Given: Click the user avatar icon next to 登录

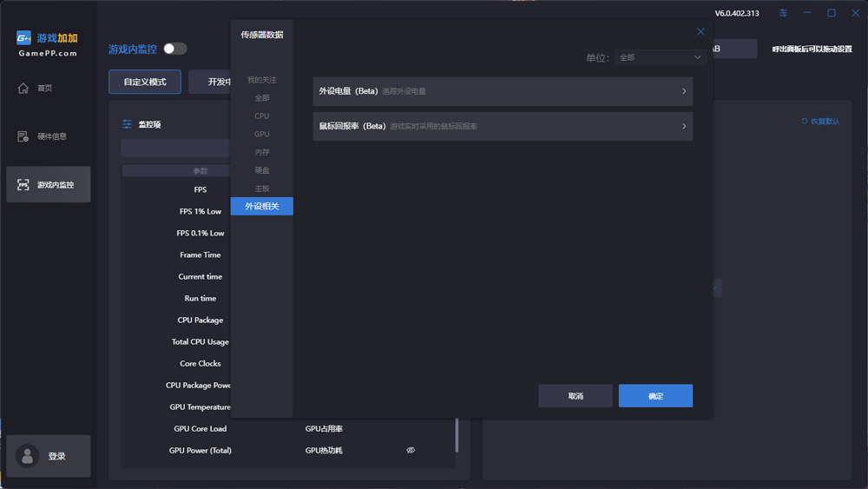Looking at the screenshot, I should point(28,456).
